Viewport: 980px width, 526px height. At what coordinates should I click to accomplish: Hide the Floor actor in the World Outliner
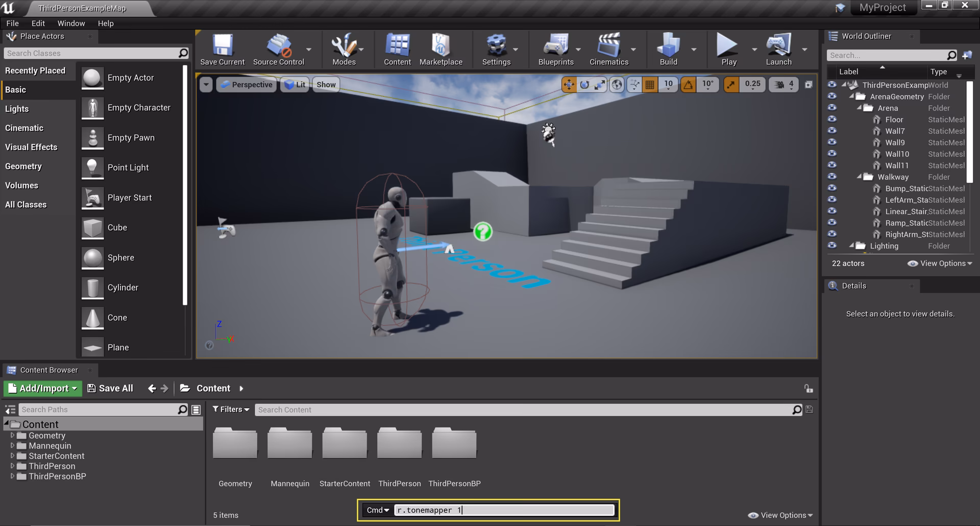832,119
